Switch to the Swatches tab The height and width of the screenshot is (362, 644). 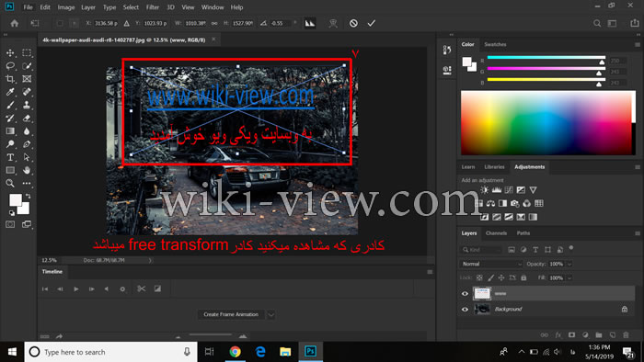[x=495, y=44]
